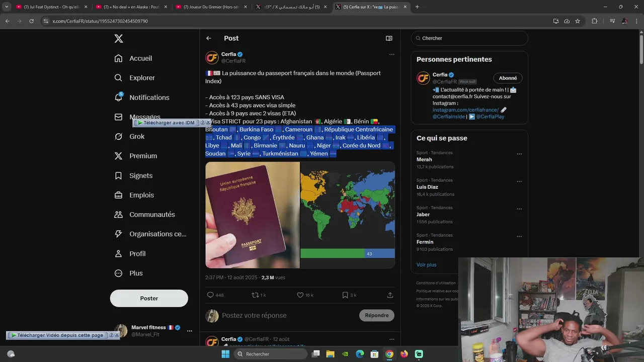Reload the current page

pos(31,21)
